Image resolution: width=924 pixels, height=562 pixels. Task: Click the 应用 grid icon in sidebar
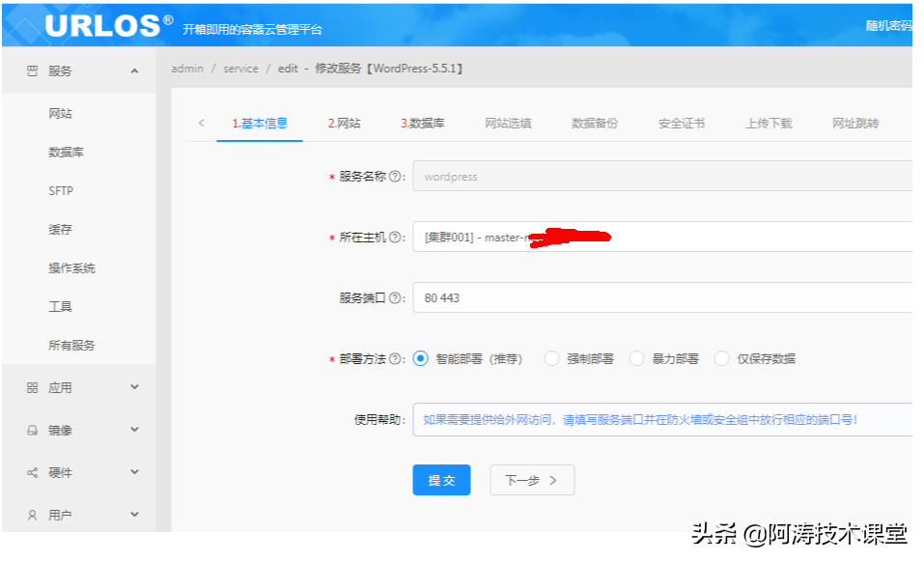click(33, 387)
